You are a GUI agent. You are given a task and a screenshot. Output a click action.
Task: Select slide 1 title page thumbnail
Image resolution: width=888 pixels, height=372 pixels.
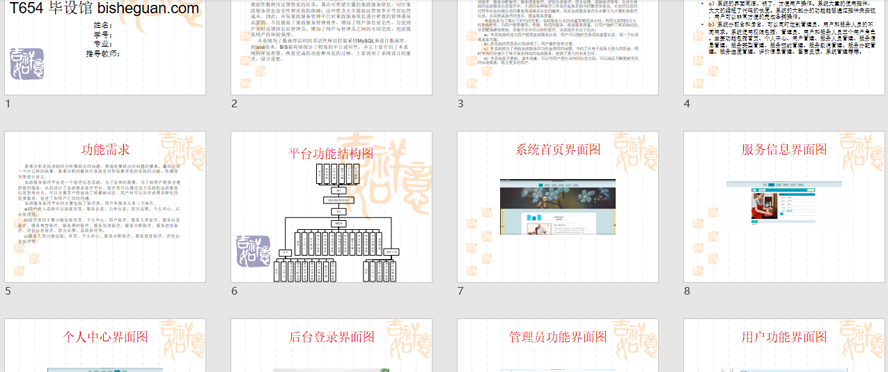[105, 48]
